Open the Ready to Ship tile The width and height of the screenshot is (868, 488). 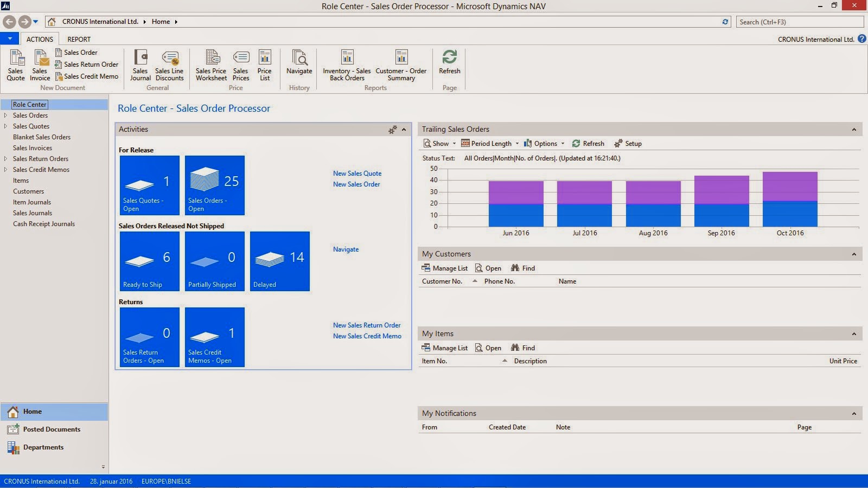[150, 261]
